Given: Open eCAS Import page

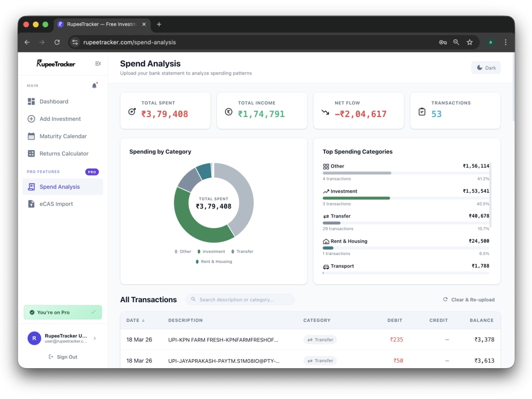Looking at the screenshot, I should [x=63, y=204].
